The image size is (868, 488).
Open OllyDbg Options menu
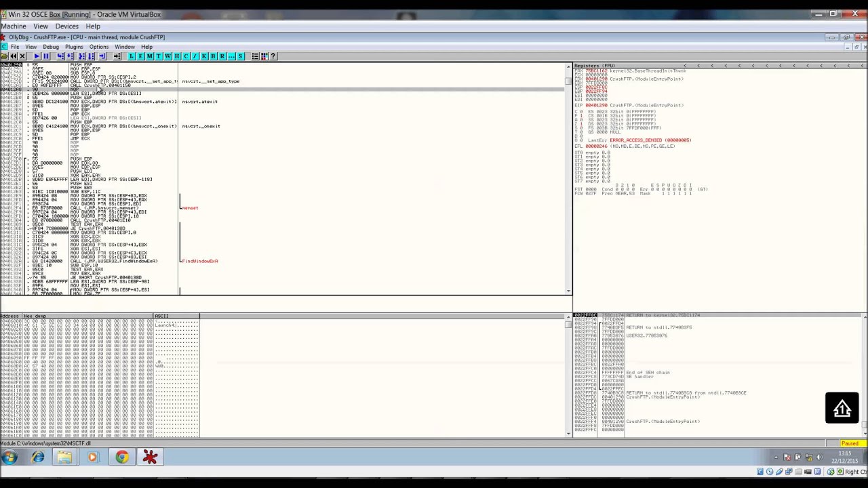point(99,47)
